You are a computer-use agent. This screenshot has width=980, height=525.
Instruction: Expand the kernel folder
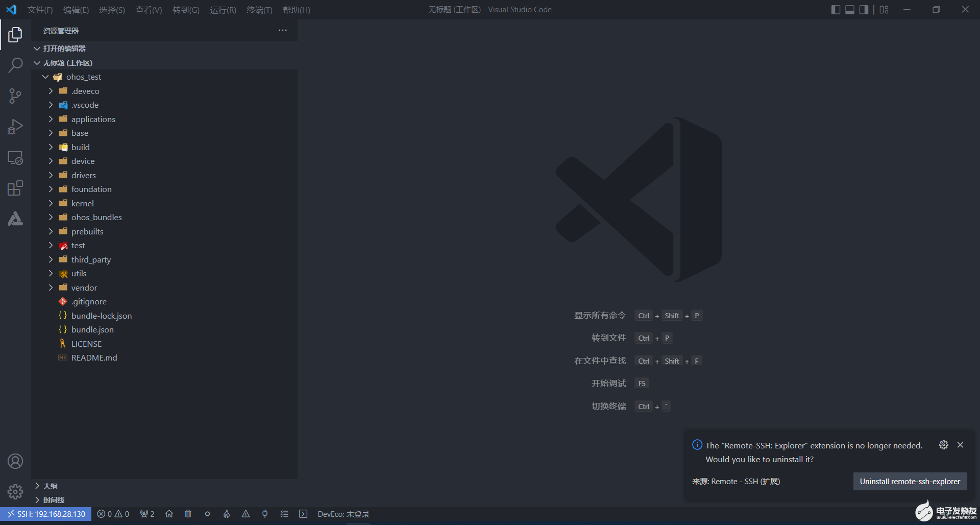pos(51,203)
